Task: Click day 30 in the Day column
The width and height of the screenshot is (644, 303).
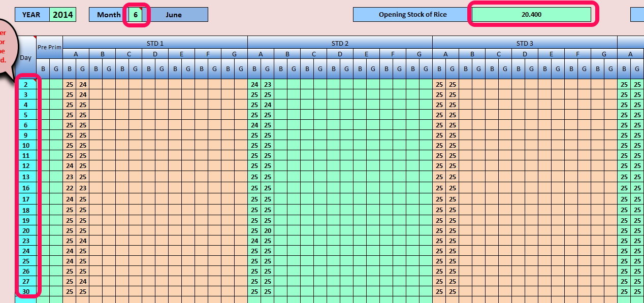Action: 25,291
